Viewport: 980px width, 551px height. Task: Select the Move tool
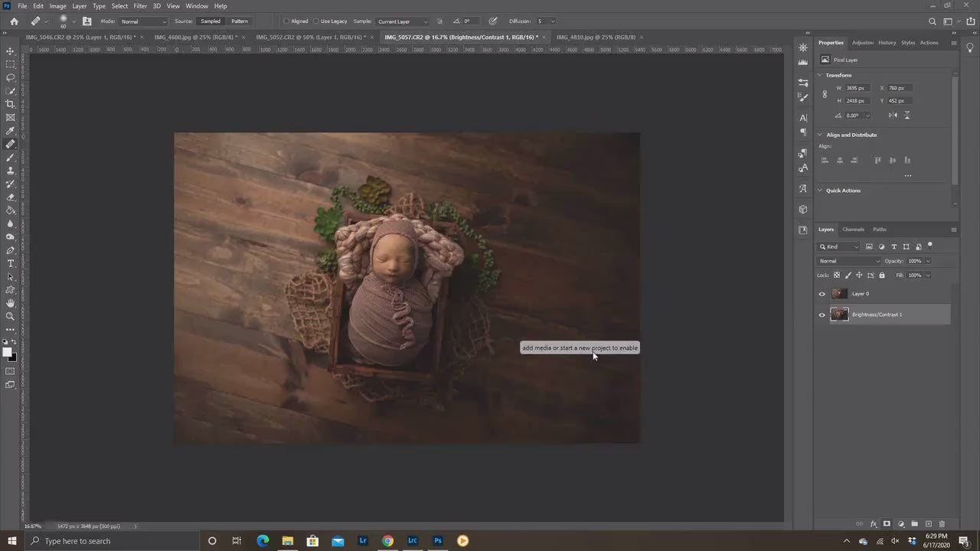(10, 51)
